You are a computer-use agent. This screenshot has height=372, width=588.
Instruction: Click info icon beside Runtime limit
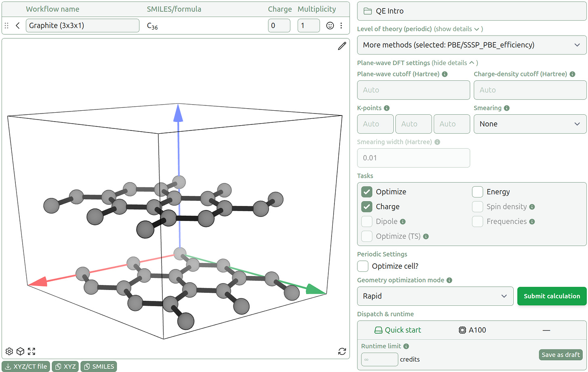406,346
